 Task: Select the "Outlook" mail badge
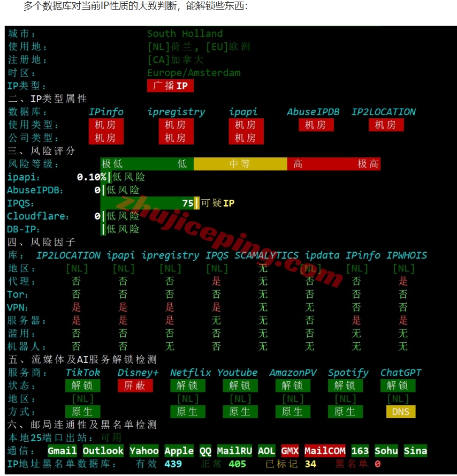tap(103, 451)
